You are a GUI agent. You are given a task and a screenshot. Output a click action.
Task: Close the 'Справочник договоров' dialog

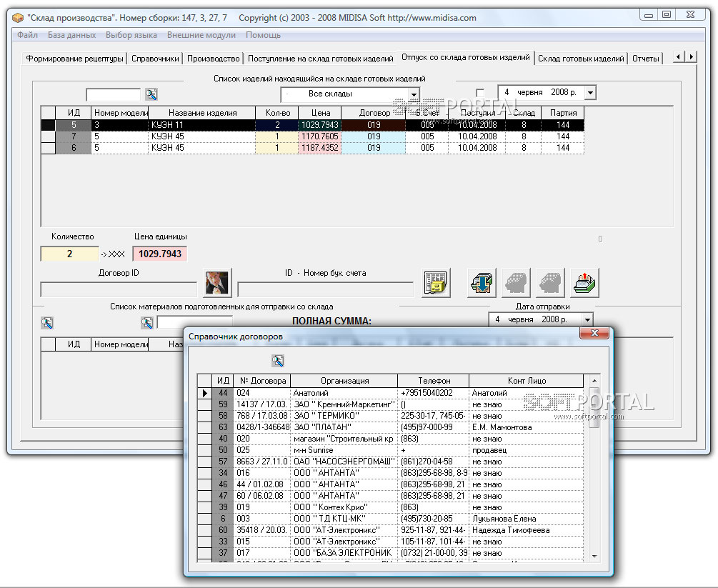coord(594,333)
